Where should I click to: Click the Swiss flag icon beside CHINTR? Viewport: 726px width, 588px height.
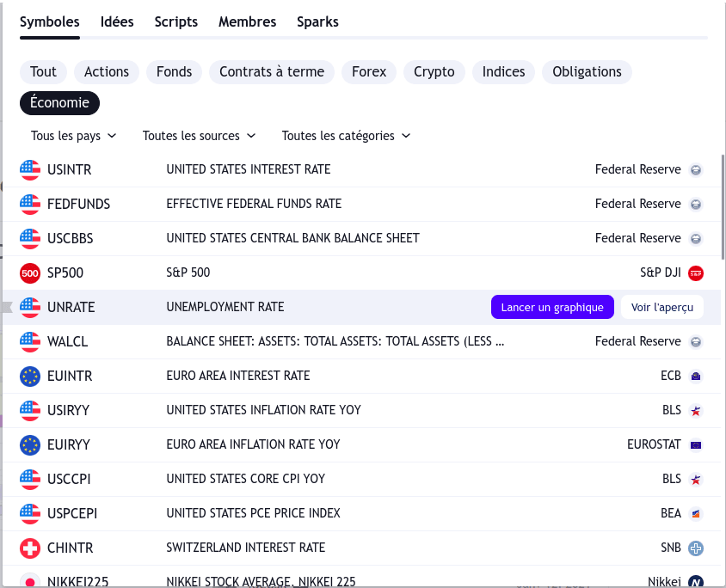coord(30,548)
